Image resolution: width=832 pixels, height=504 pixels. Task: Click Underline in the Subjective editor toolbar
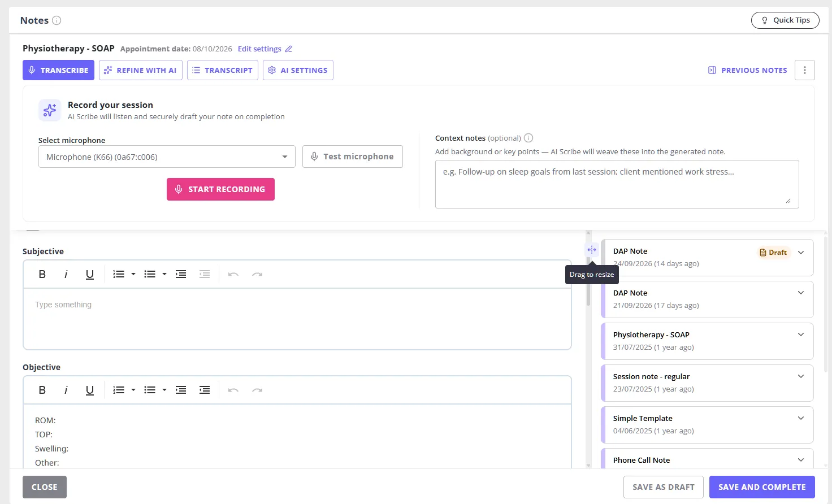pyautogui.click(x=89, y=274)
